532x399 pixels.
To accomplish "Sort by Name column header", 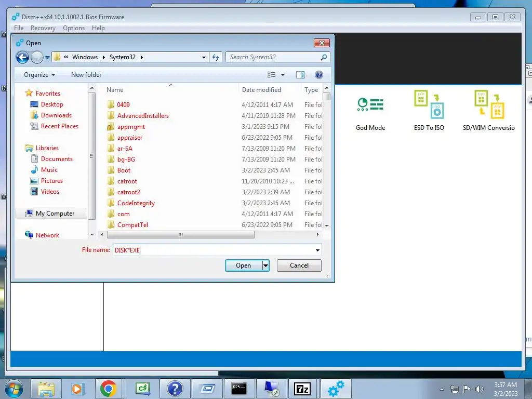I will click(115, 90).
